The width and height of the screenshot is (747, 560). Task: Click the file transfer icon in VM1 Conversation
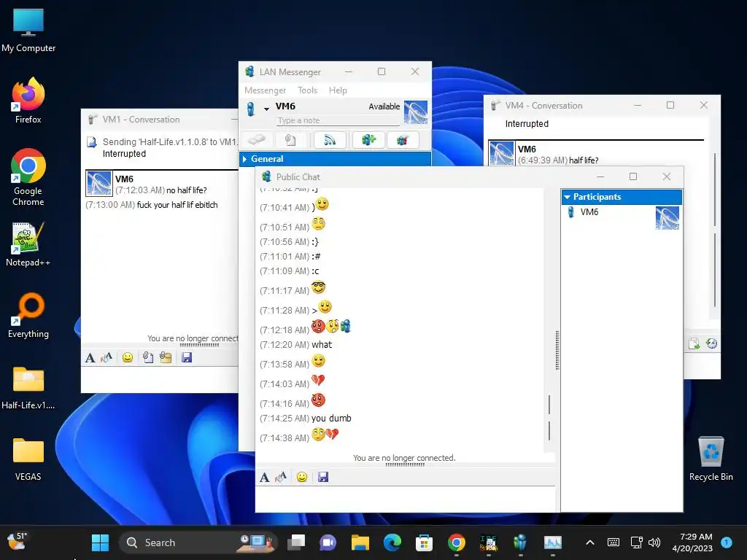point(92,142)
